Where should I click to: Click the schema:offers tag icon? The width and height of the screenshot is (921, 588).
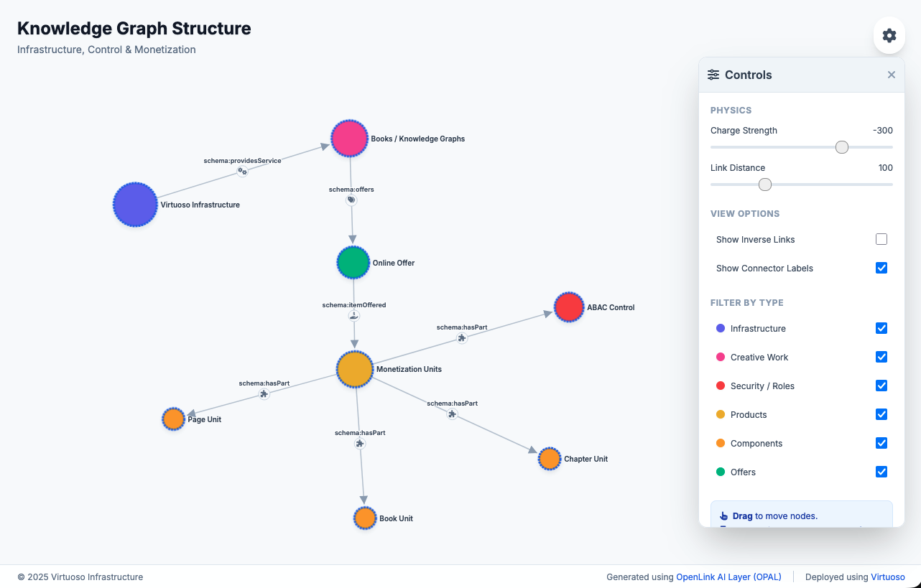tap(351, 200)
